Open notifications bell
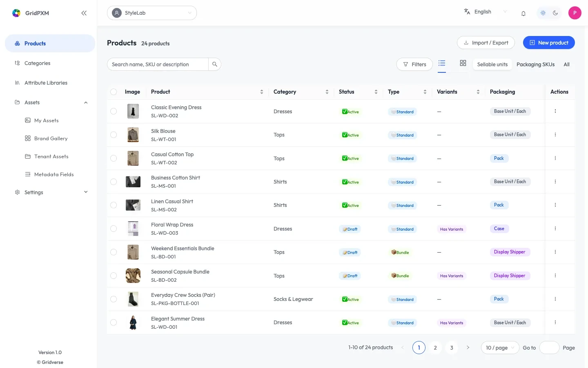This screenshot has width=588, height=368. pyautogui.click(x=523, y=13)
